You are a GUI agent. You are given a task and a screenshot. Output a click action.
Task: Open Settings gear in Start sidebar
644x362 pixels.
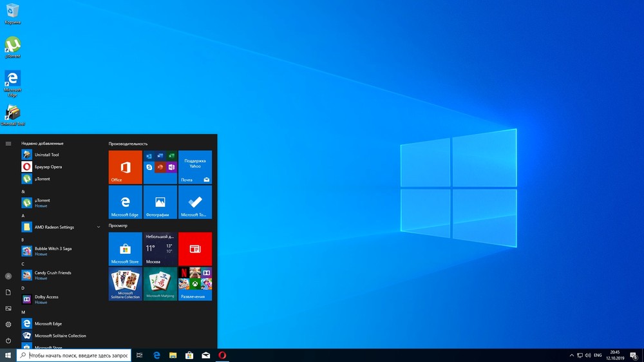click(8, 324)
